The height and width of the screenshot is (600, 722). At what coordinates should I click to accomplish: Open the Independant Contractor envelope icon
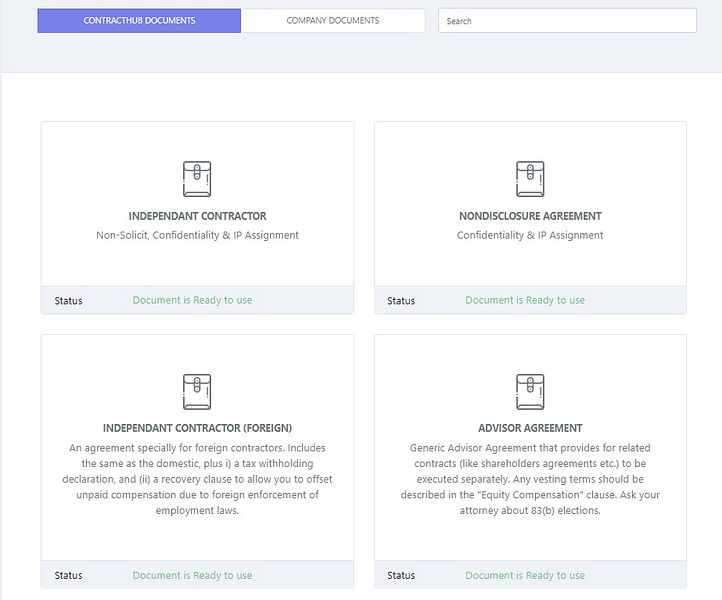pyautogui.click(x=197, y=179)
